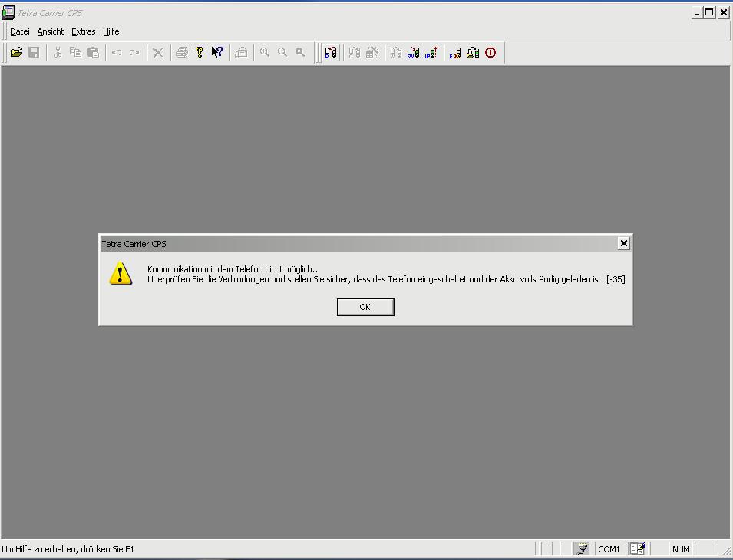This screenshot has width=733, height=560.
Task: Click the context help arrow-question icon
Action: click(x=217, y=53)
